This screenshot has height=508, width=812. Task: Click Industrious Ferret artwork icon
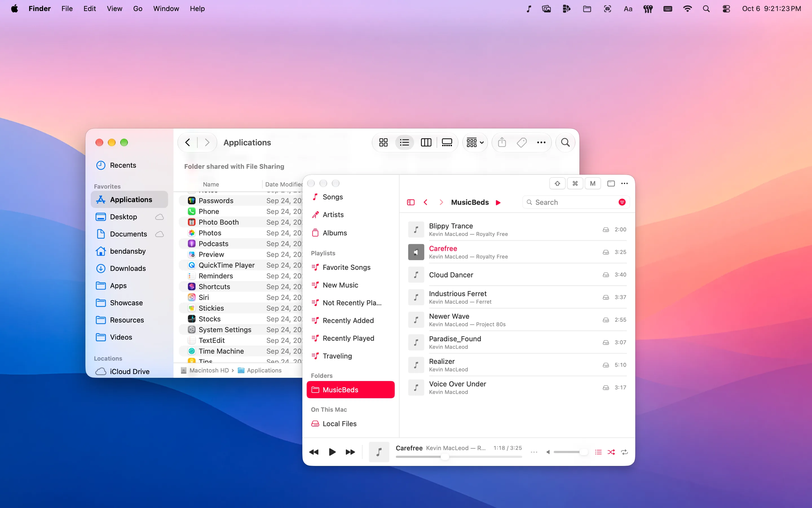(416, 297)
